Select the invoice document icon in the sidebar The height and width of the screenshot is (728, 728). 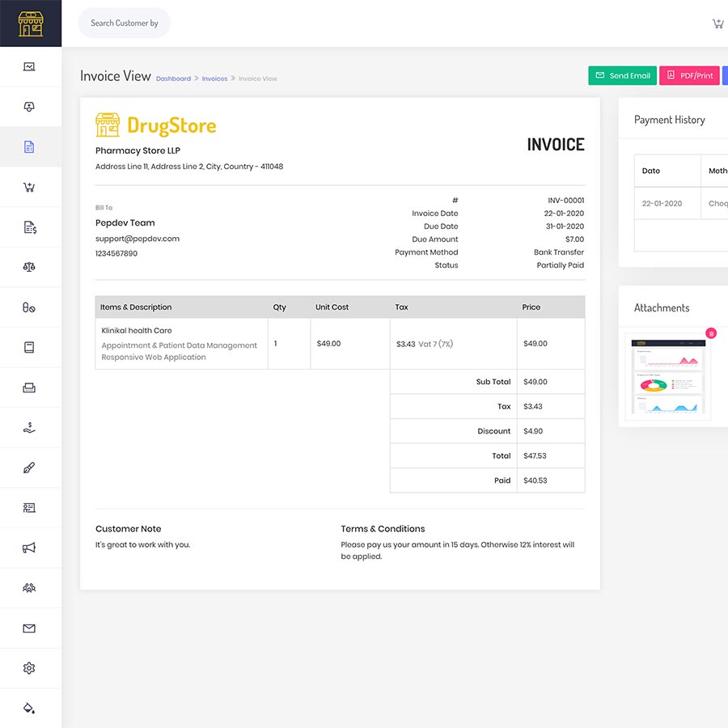[x=30, y=147]
